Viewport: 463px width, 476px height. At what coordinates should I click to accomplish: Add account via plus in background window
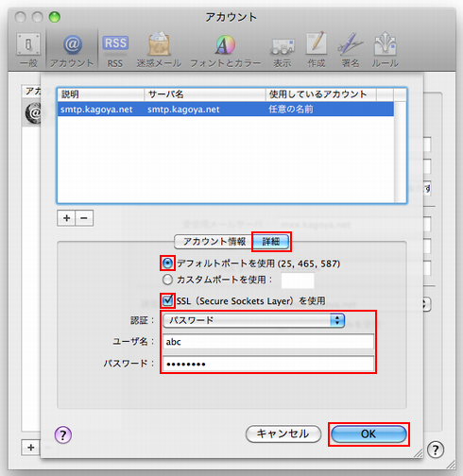point(30,448)
